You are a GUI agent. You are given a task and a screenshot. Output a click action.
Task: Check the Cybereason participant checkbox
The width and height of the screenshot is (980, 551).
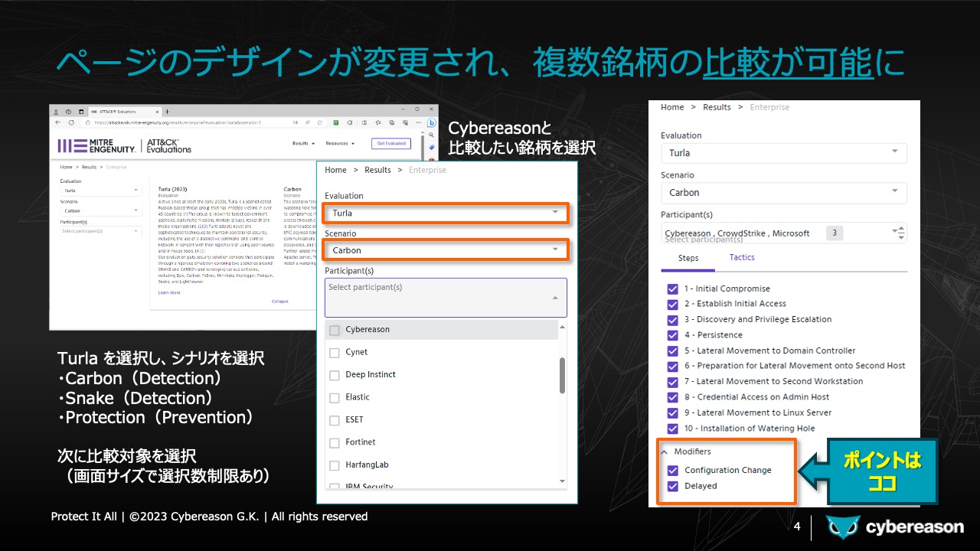pos(335,330)
